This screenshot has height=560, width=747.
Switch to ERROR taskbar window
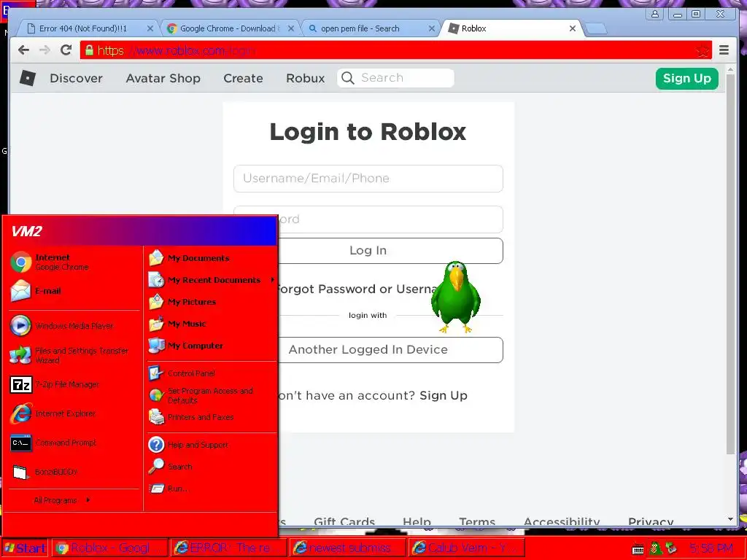pyautogui.click(x=228, y=548)
